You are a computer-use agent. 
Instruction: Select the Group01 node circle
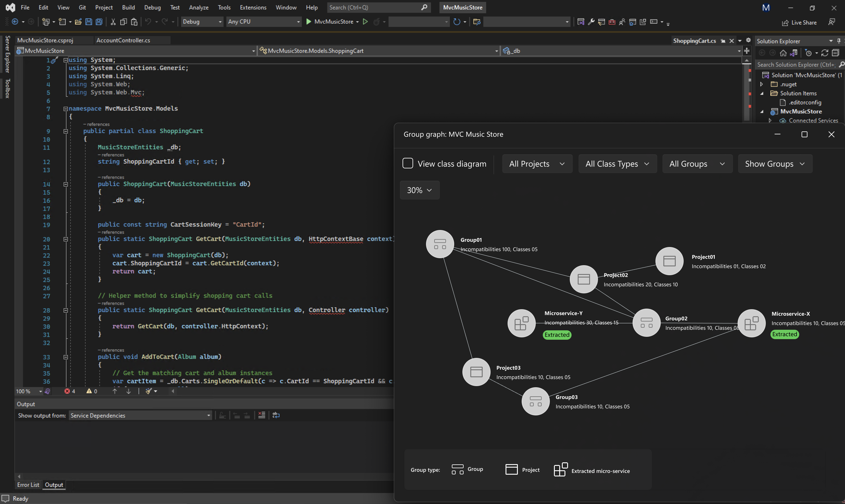pos(440,244)
